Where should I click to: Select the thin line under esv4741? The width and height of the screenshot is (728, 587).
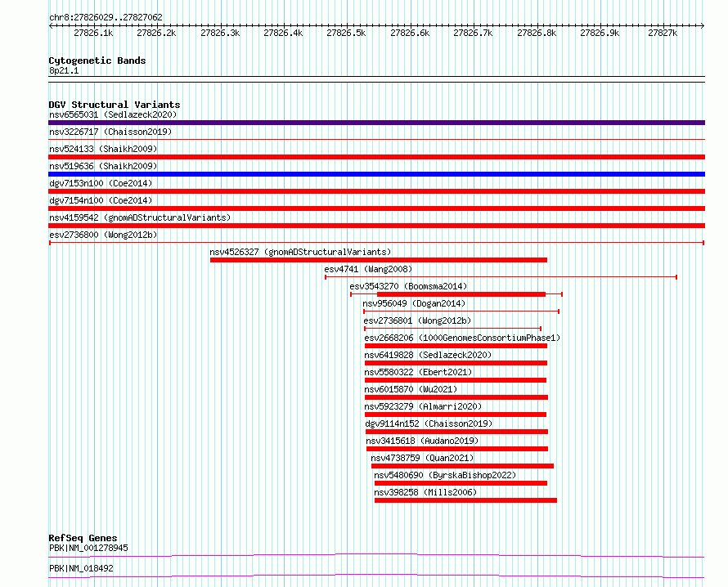click(501, 277)
